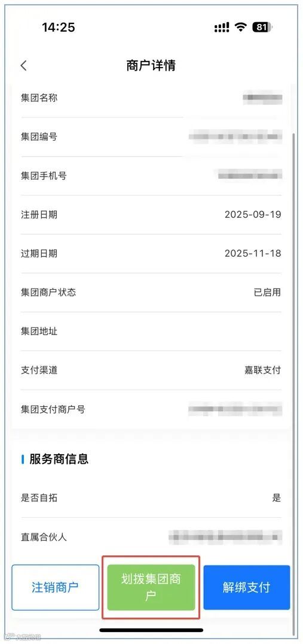The width and height of the screenshot is (303, 644).
Task: Click the green 划拨集团商户 button
Action: [x=151, y=587]
